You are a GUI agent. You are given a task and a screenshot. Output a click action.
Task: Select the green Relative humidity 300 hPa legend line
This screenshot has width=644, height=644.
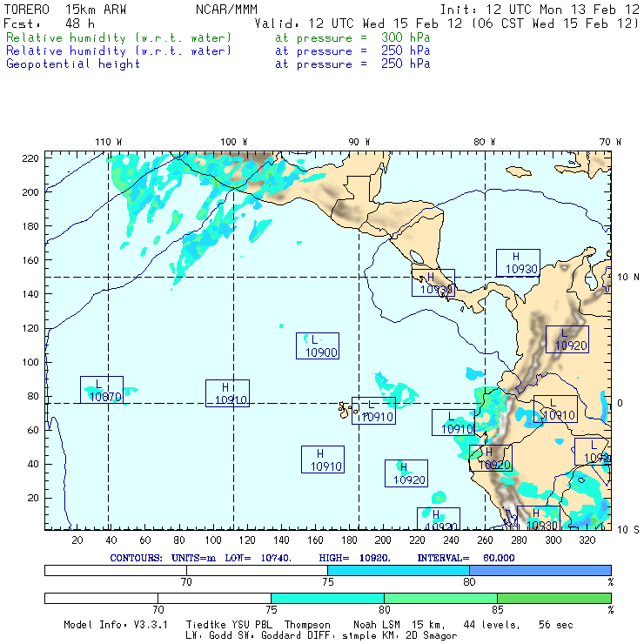119,38
